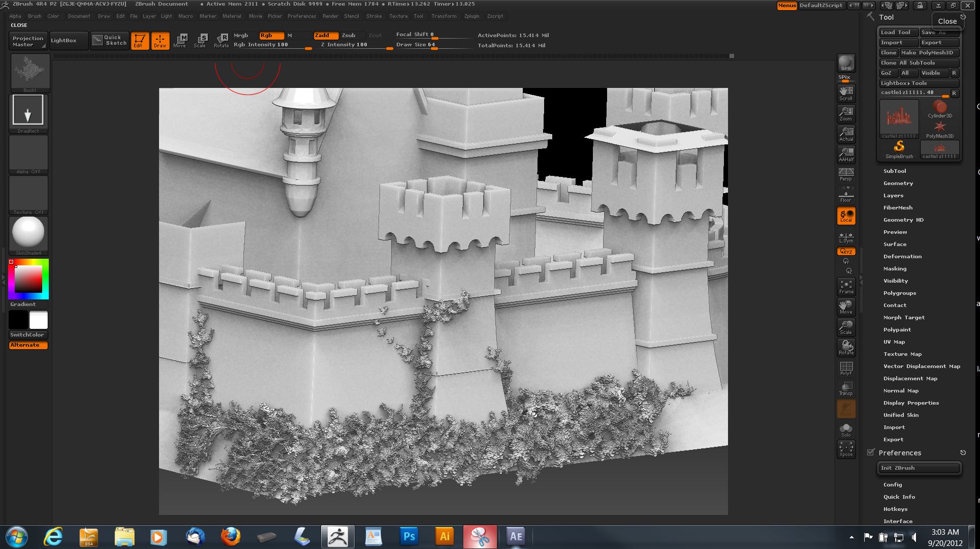Click the Load Tool button

click(899, 32)
